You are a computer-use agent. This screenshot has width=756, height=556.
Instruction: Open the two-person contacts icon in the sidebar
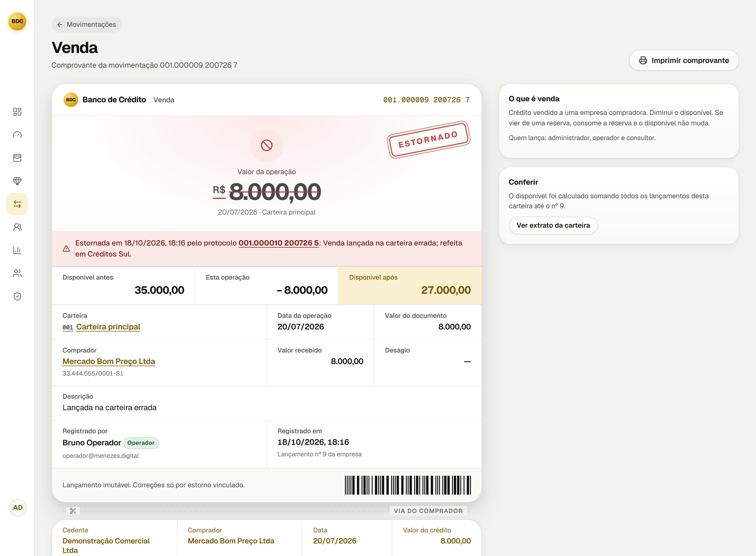(x=17, y=227)
